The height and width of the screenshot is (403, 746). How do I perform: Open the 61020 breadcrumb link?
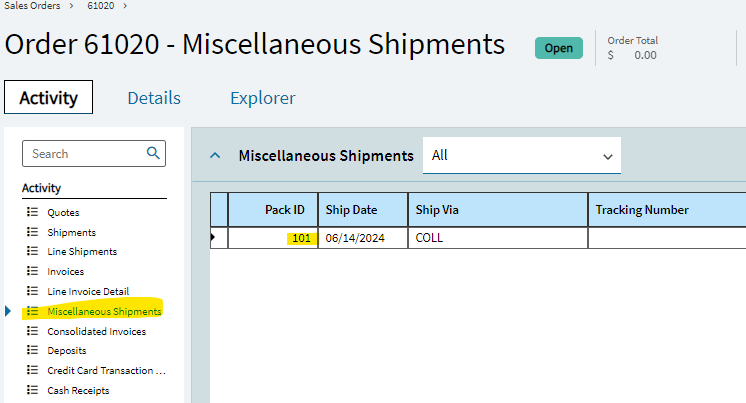click(x=100, y=6)
